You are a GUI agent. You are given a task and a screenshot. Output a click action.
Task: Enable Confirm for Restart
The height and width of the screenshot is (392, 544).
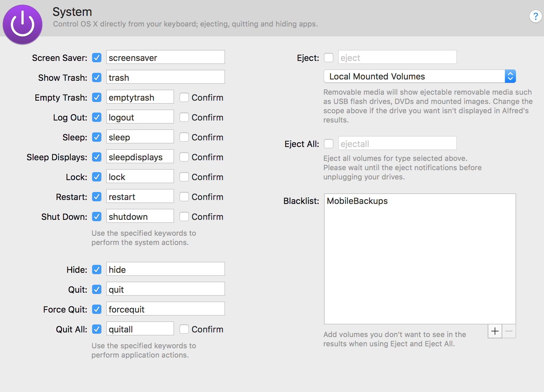pos(184,197)
